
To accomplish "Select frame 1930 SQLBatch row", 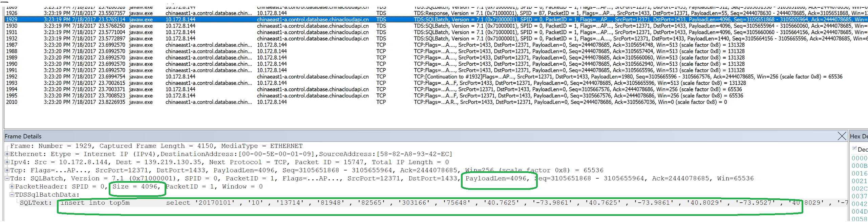I will pos(203,26).
